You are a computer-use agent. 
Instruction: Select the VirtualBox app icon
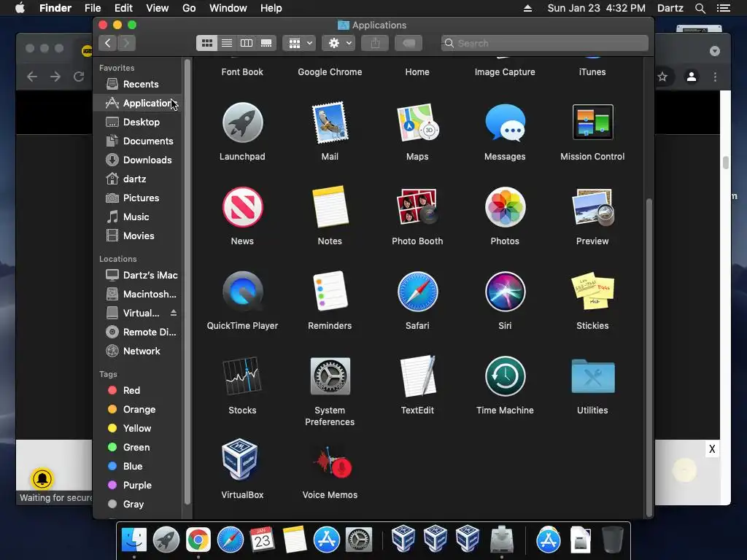[241, 460]
